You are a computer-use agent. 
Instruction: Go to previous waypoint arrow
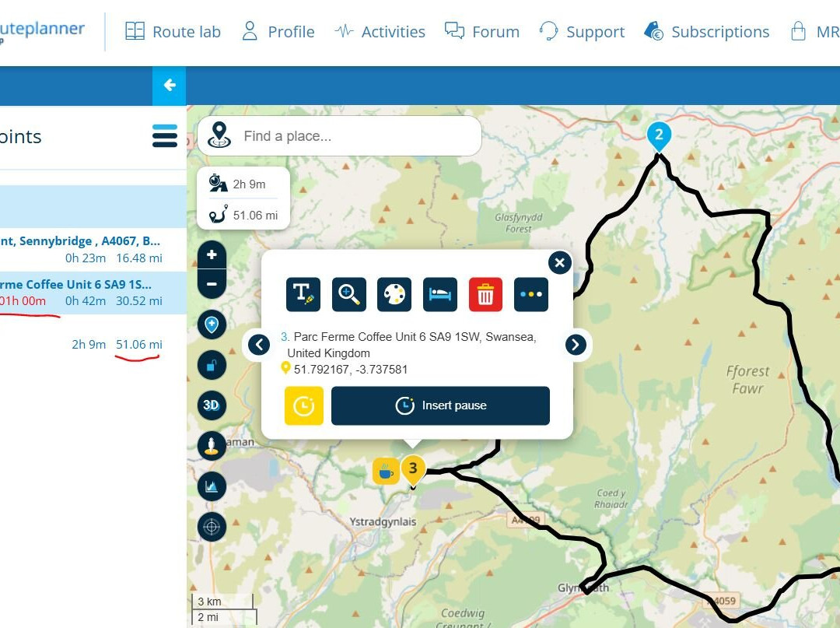pyautogui.click(x=259, y=343)
